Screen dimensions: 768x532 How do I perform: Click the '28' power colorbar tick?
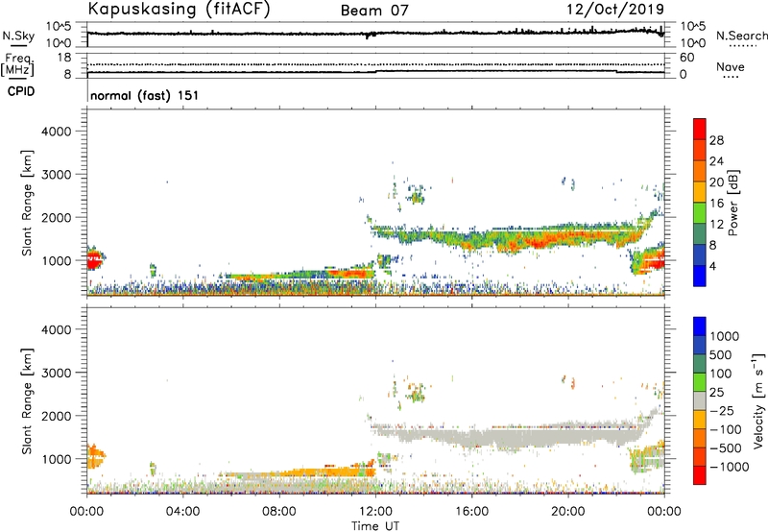point(716,140)
